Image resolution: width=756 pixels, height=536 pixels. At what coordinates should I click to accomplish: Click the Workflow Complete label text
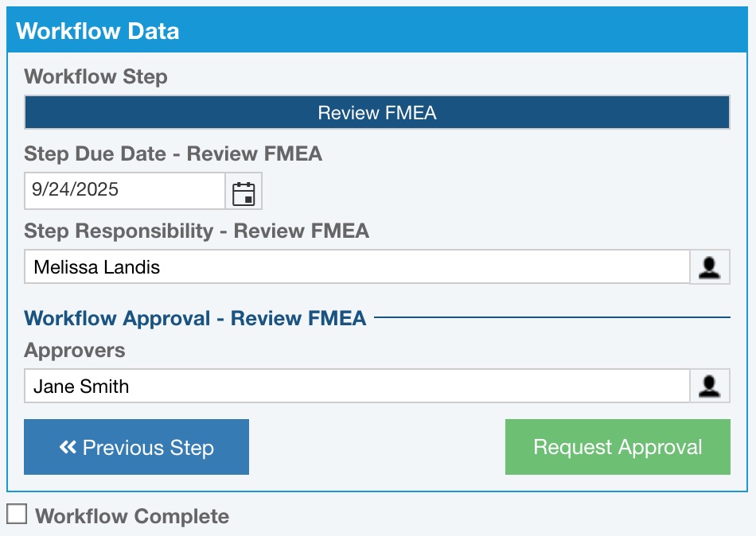132,517
